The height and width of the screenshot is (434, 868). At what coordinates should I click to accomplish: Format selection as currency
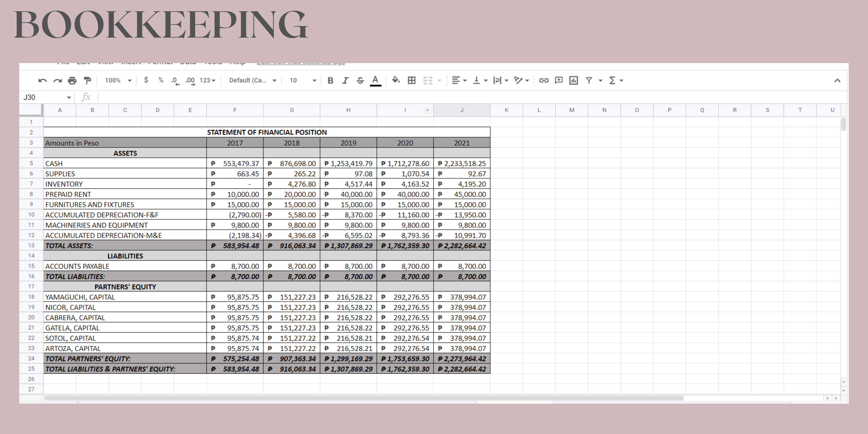(x=146, y=80)
